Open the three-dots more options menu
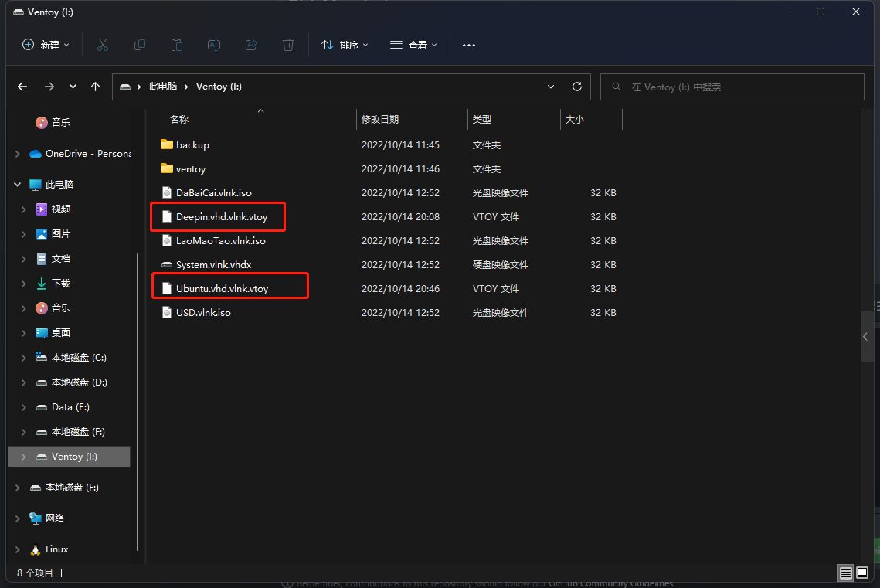880x588 pixels. 469,45
